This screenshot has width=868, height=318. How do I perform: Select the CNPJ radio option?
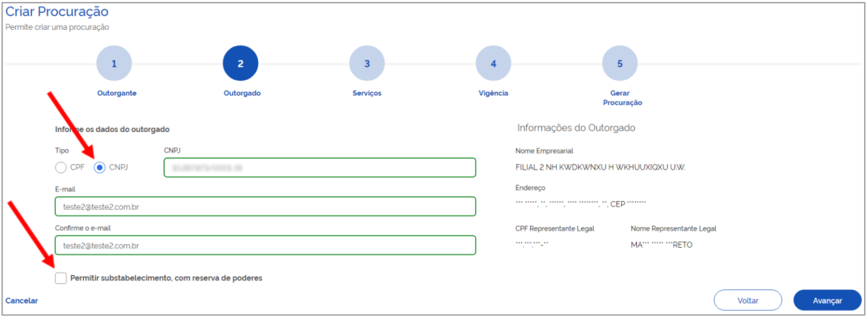(x=100, y=167)
